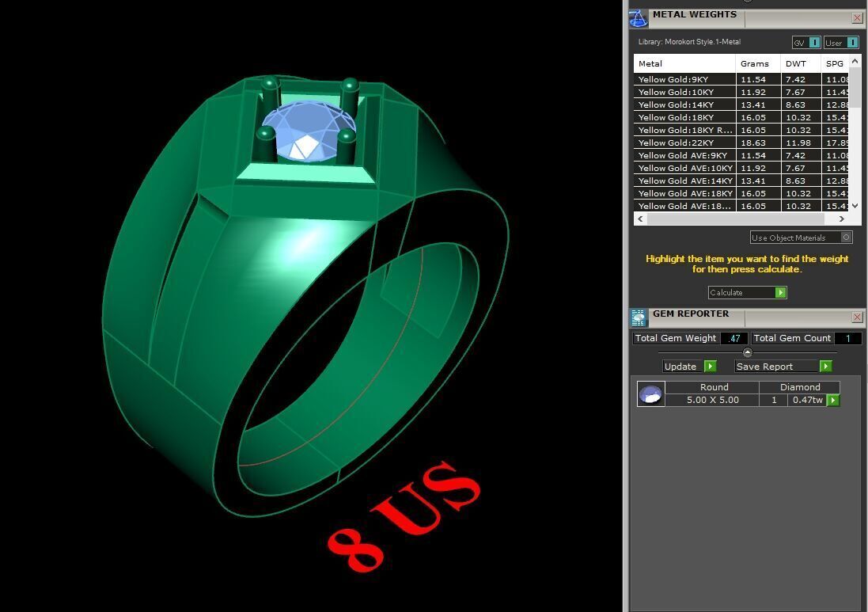Click the green arrow beside Save Report
The image size is (868, 612).
(x=825, y=366)
